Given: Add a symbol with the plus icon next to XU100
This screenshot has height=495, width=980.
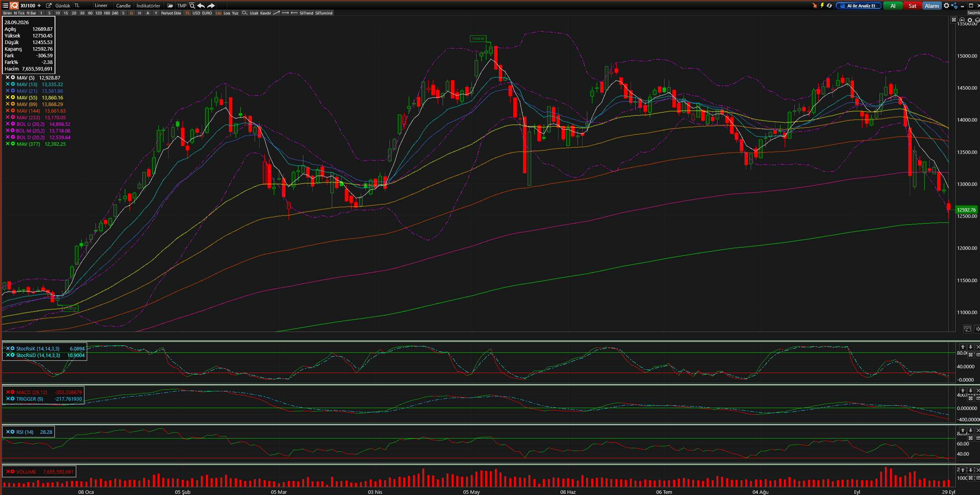Looking at the screenshot, I should [39, 5].
